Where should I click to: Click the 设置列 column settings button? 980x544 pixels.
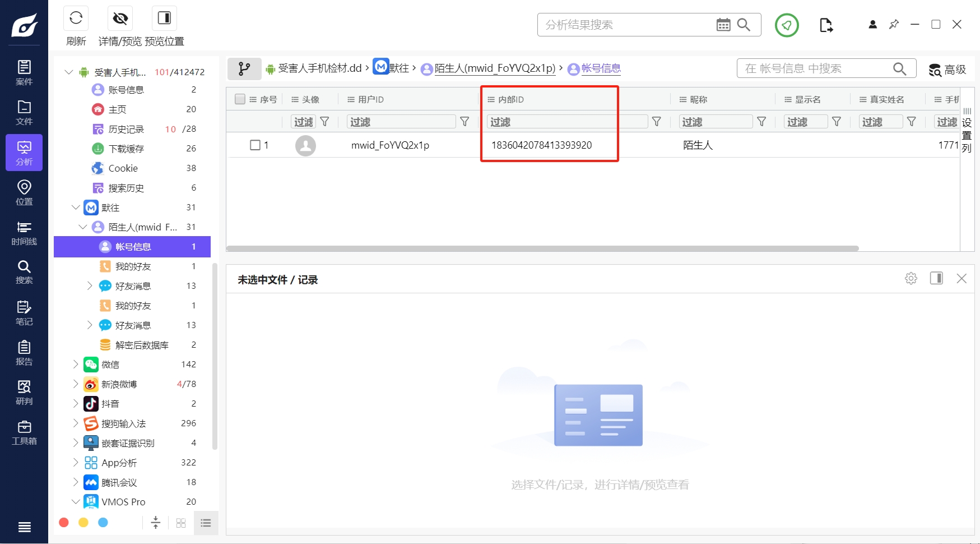coord(967,131)
